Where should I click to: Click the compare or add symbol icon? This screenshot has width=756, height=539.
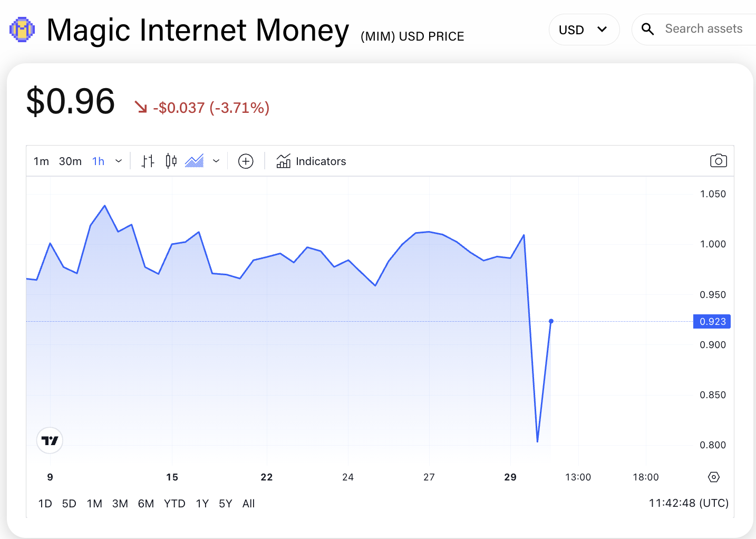[246, 161]
